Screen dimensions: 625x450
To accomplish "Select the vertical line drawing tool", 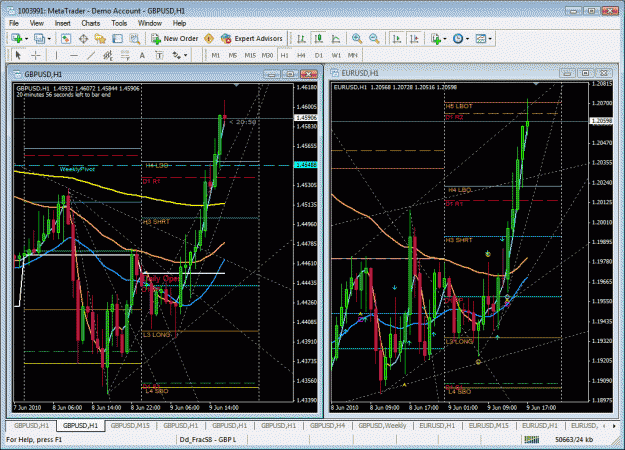I will 56,55.
